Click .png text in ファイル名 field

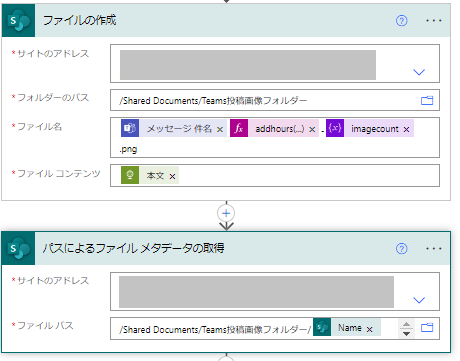point(128,149)
